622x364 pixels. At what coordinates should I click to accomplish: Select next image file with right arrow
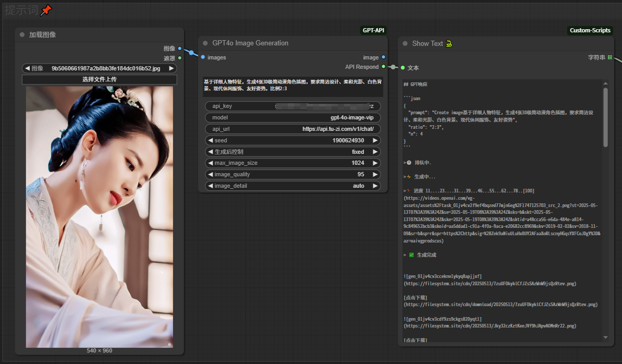[x=172, y=68]
